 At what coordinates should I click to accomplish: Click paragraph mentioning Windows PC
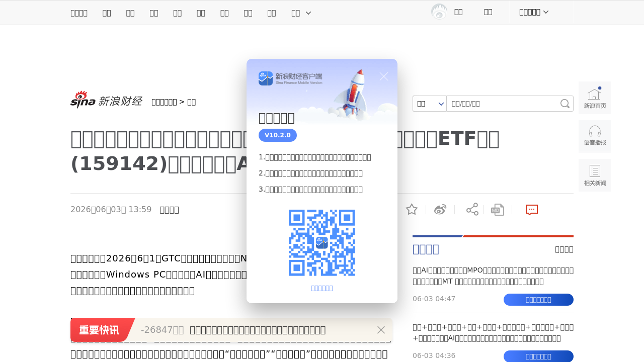tap(158, 275)
